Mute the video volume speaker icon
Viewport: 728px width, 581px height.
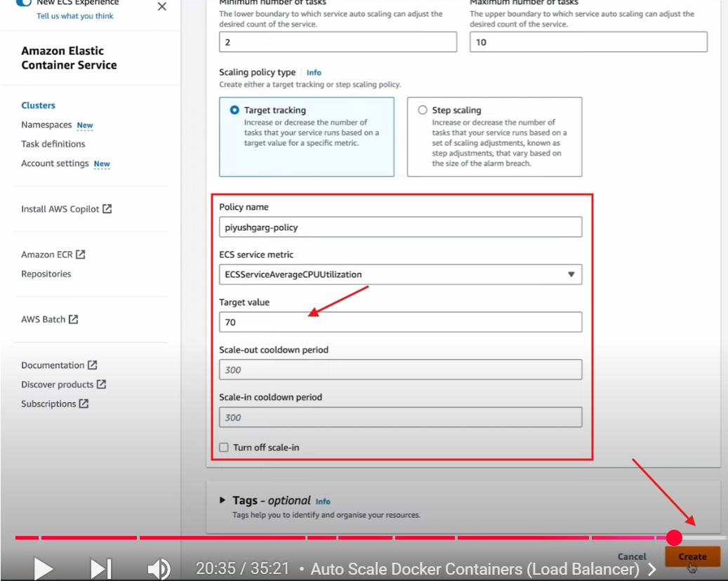pyautogui.click(x=159, y=568)
